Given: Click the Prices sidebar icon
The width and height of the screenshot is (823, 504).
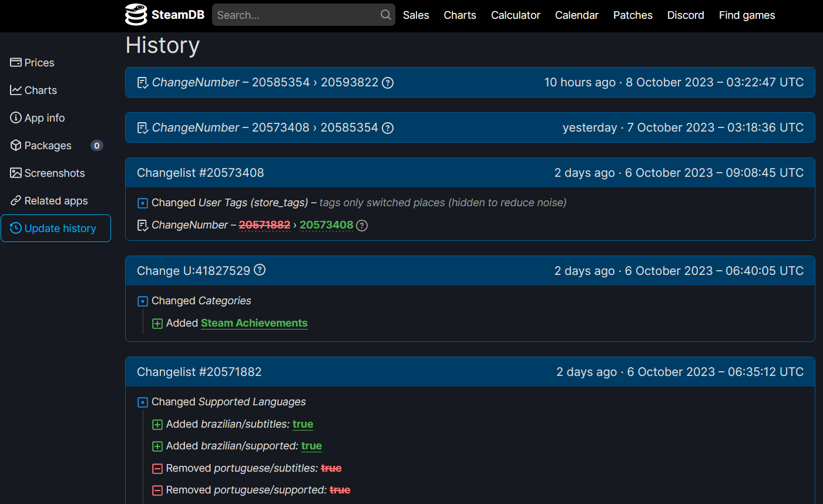Looking at the screenshot, I should [x=16, y=62].
